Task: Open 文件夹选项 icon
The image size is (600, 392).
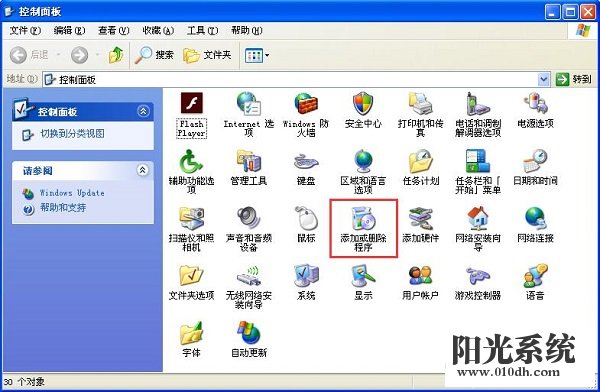Action: (x=191, y=276)
